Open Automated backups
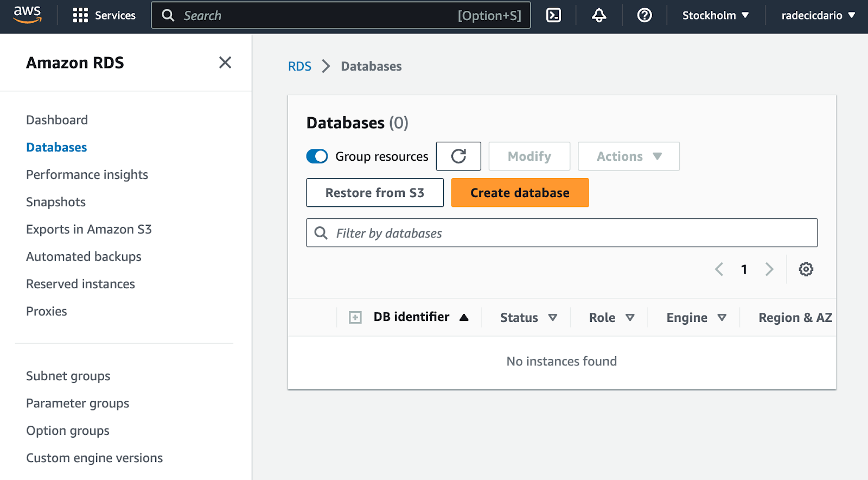 pos(84,256)
